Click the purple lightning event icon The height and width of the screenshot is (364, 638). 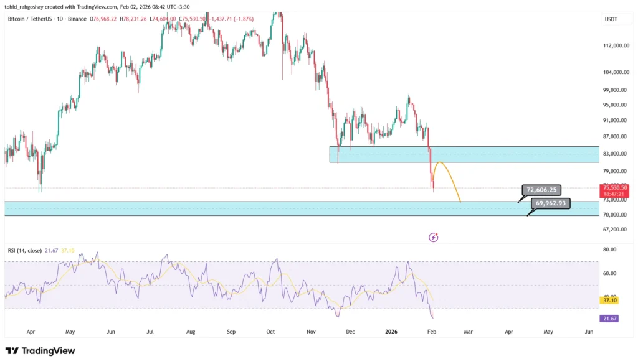pyautogui.click(x=434, y=237)
